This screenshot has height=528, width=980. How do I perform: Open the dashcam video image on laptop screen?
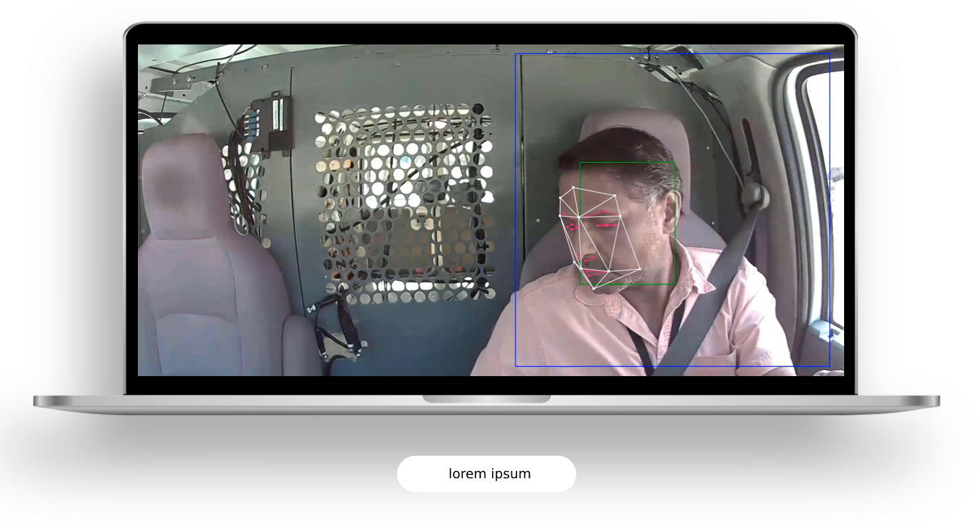point(491,210)
